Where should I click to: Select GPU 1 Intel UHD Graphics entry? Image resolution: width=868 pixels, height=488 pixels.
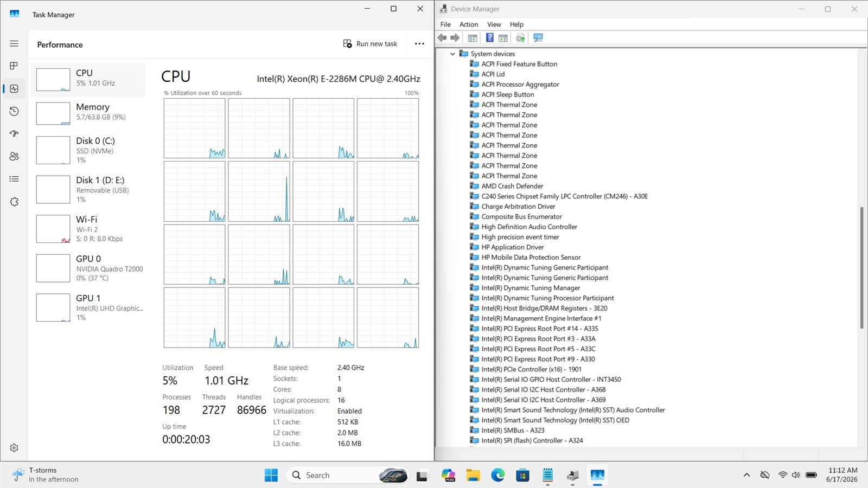[88, 307]
